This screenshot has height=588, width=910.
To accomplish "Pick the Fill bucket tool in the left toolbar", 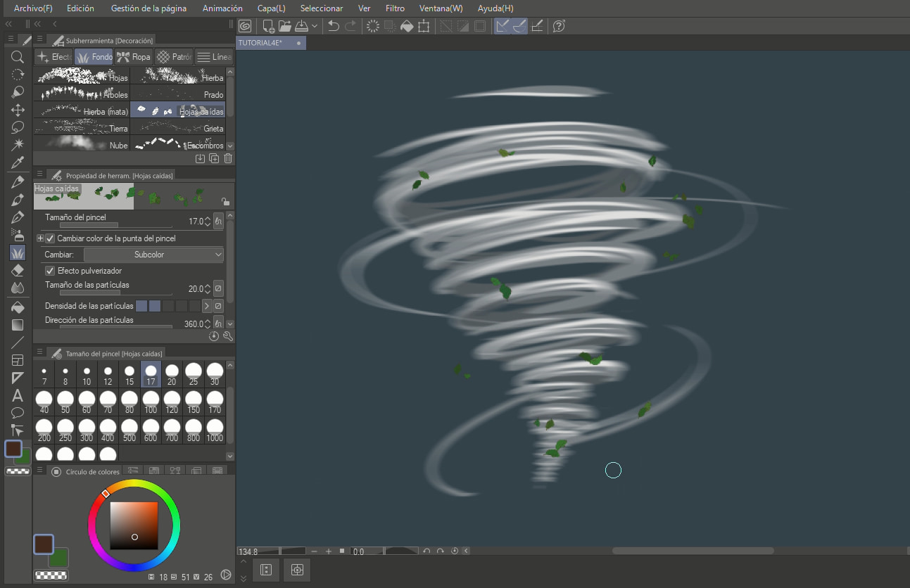I will point(18,307).
